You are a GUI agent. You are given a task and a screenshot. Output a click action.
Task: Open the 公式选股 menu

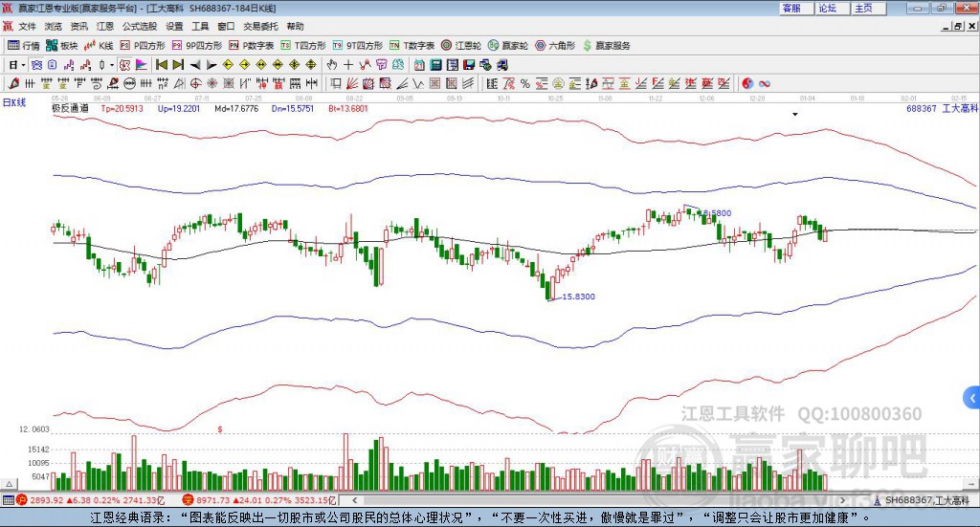140,27
